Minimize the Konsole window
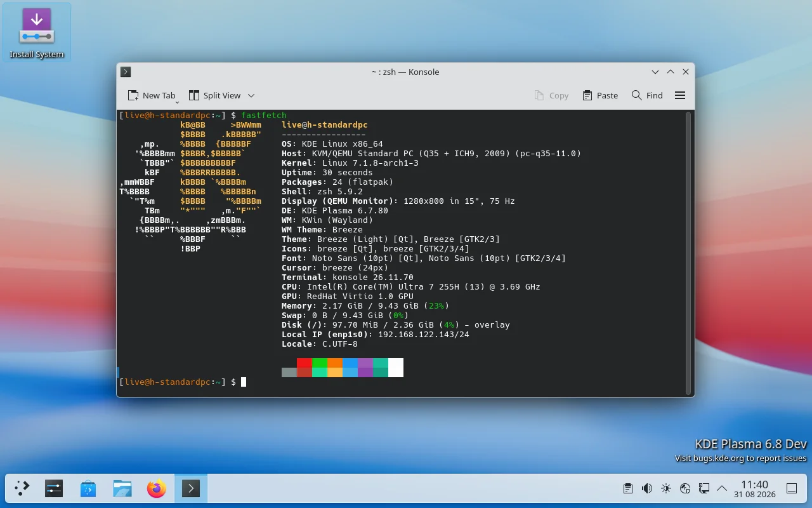 point(655,72)
